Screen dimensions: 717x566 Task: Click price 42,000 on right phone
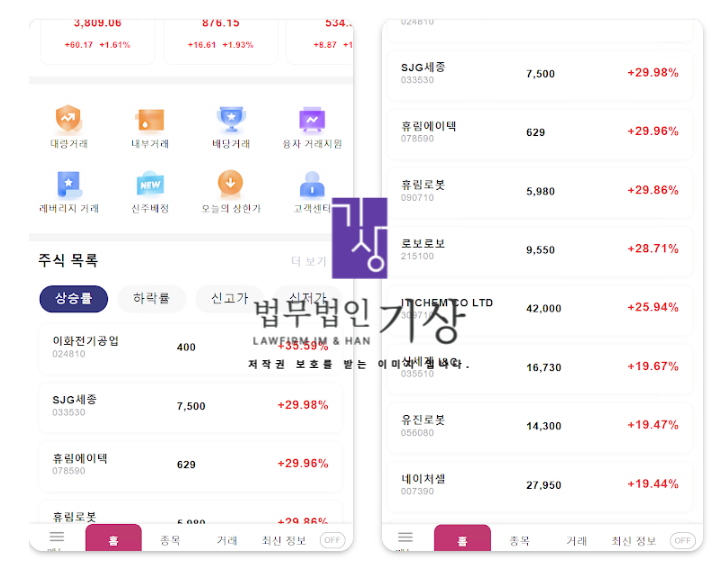click(544, 309)
